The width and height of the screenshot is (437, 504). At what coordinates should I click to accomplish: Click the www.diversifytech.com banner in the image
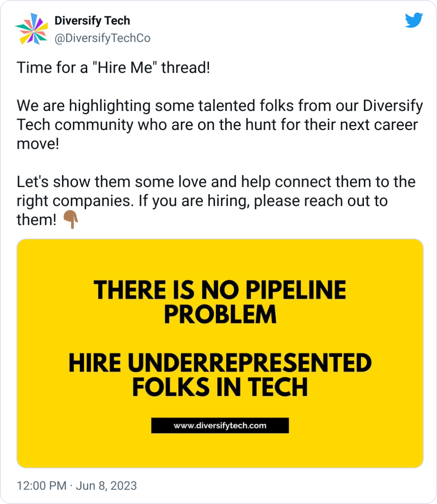(x=220, y=426)
